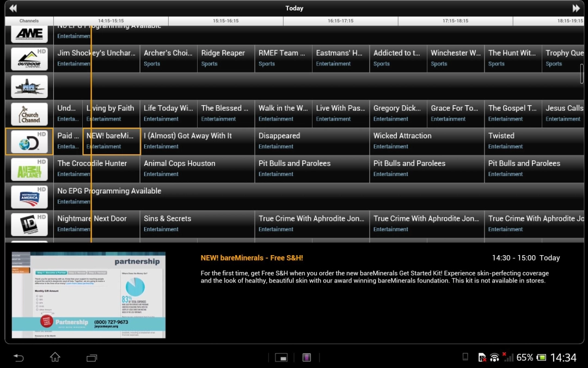The height and width of the screenshot is (368, 588).
Task: Select the Investigation Discovery HD channel logo
Action: click(x=29, y=224)
